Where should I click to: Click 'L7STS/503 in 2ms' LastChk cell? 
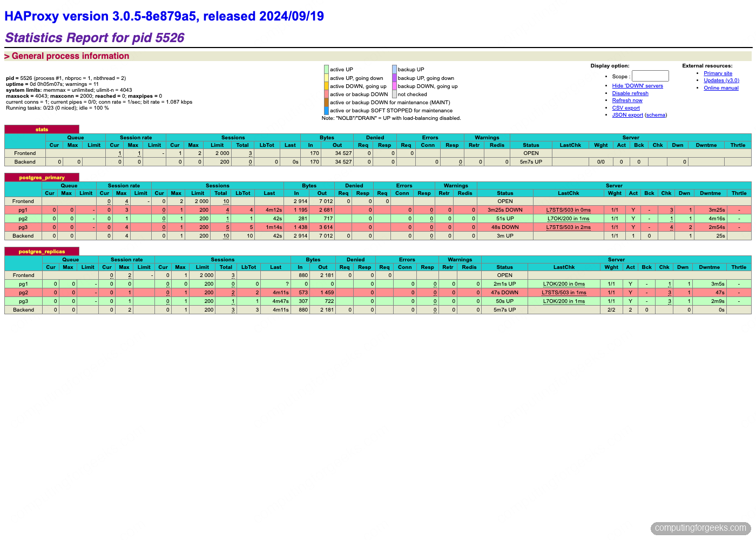[568, 227]
